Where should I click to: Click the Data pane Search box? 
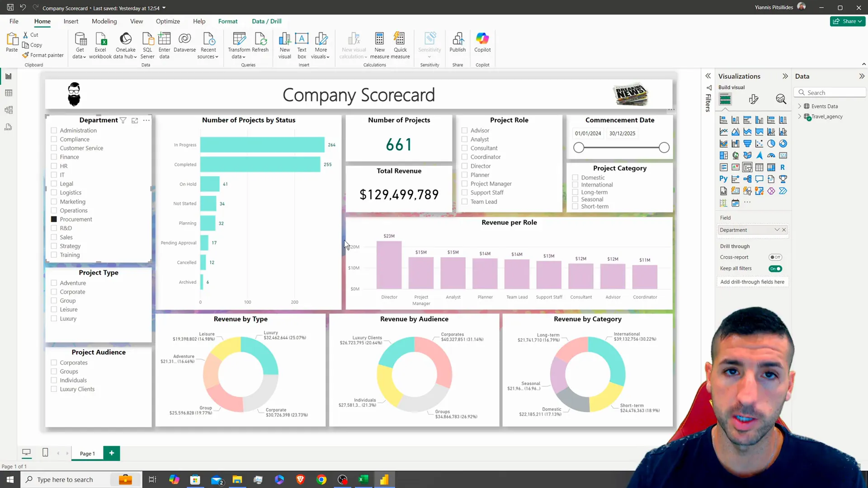coord(830,93)
